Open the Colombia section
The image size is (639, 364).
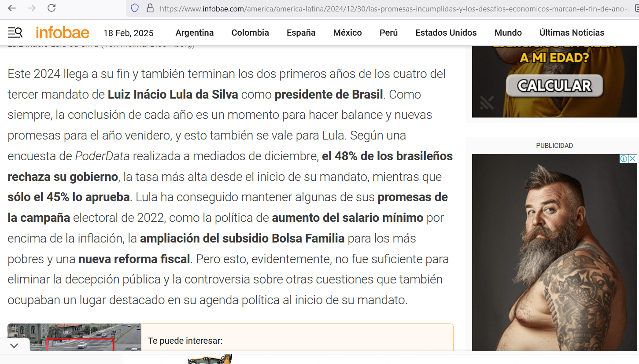coord(250,33)
